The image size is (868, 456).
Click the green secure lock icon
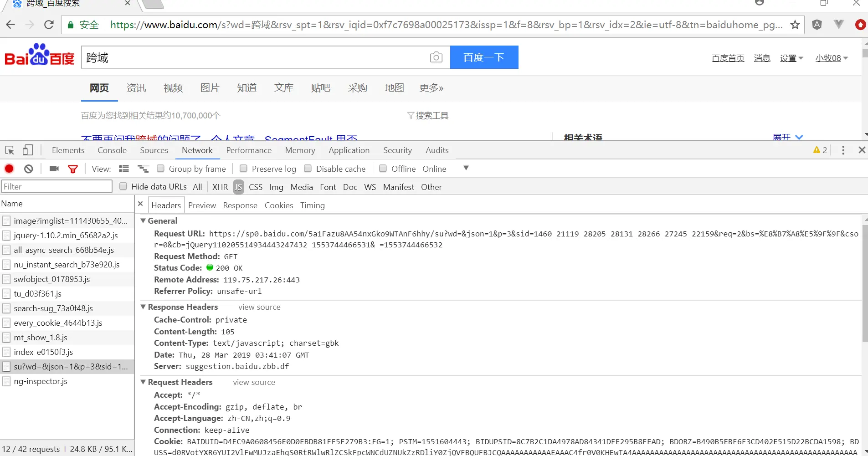[x=71, y=25]
